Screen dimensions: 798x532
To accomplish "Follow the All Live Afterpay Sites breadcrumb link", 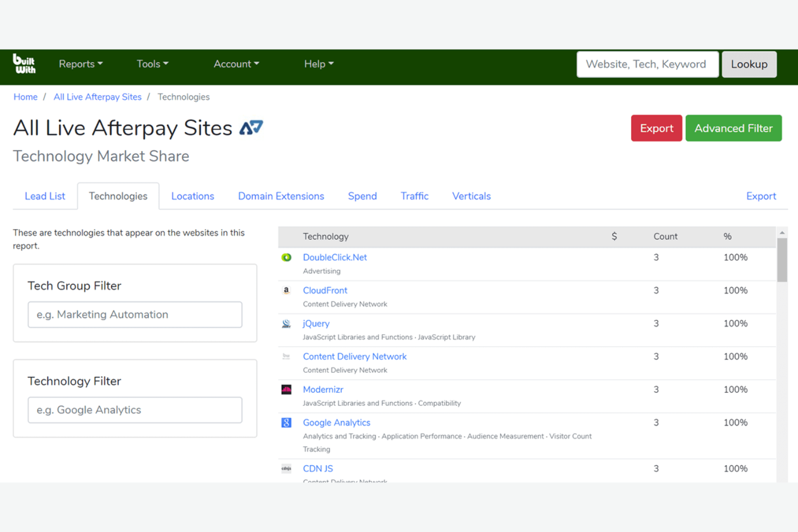I will click(x=97, y=96).
